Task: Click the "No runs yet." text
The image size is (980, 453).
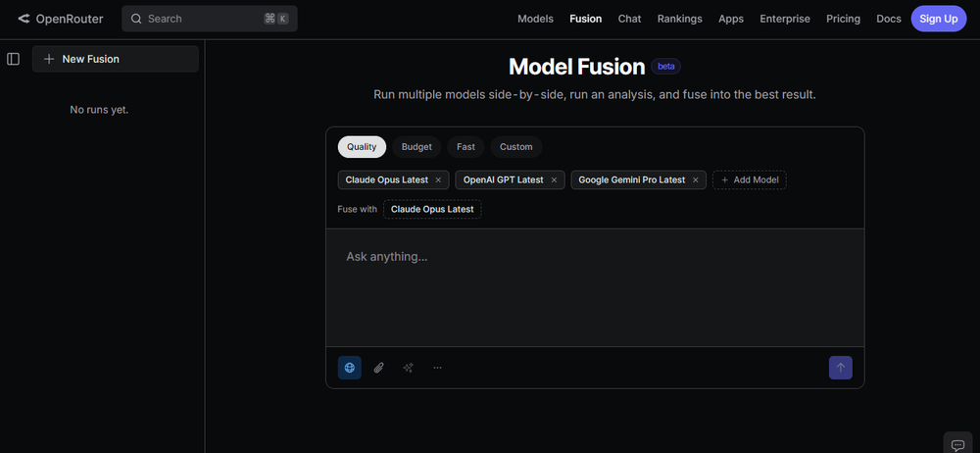Action: pos(99,110)
